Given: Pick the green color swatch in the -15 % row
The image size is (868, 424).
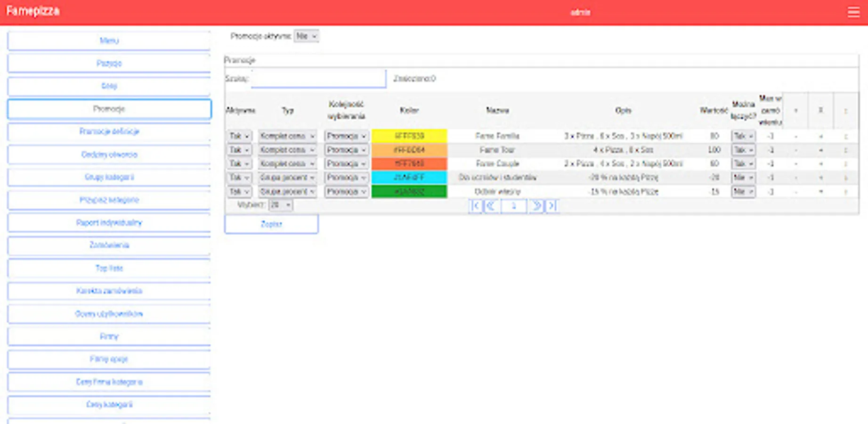Looking at the screenshot, I should tap(409, 192).
